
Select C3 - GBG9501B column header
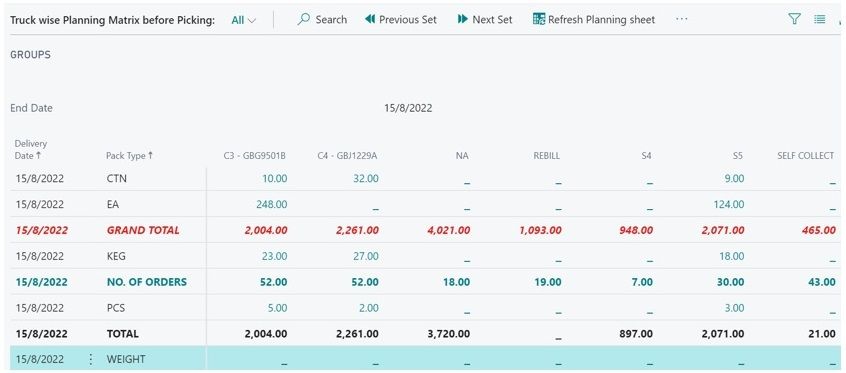click(254, 155)
